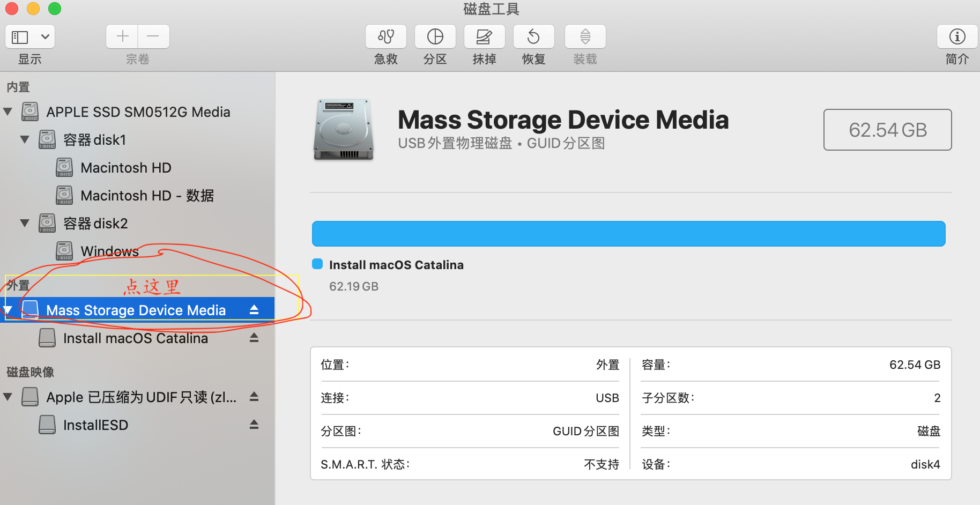Collapse the Apple UDIF disk image entry
This screenshot has width=980, height=505.
tap(8, 397)
